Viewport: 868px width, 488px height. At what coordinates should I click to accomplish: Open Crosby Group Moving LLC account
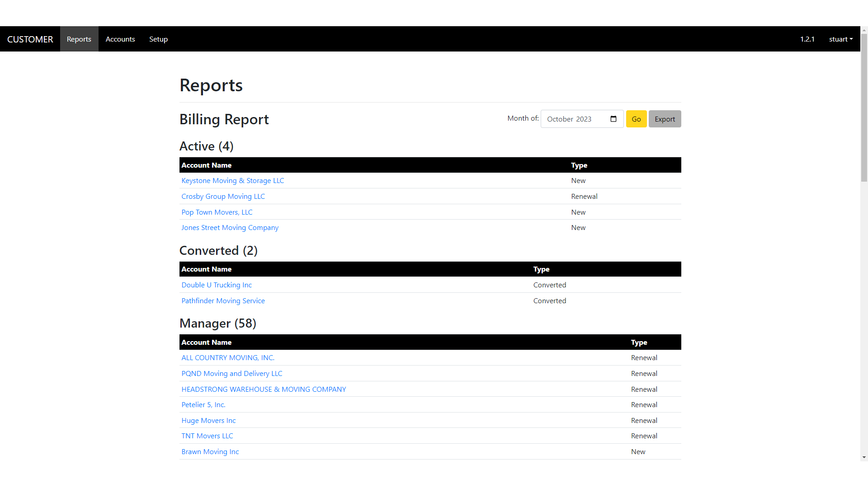pyautogui.click(x=223, y=196)
